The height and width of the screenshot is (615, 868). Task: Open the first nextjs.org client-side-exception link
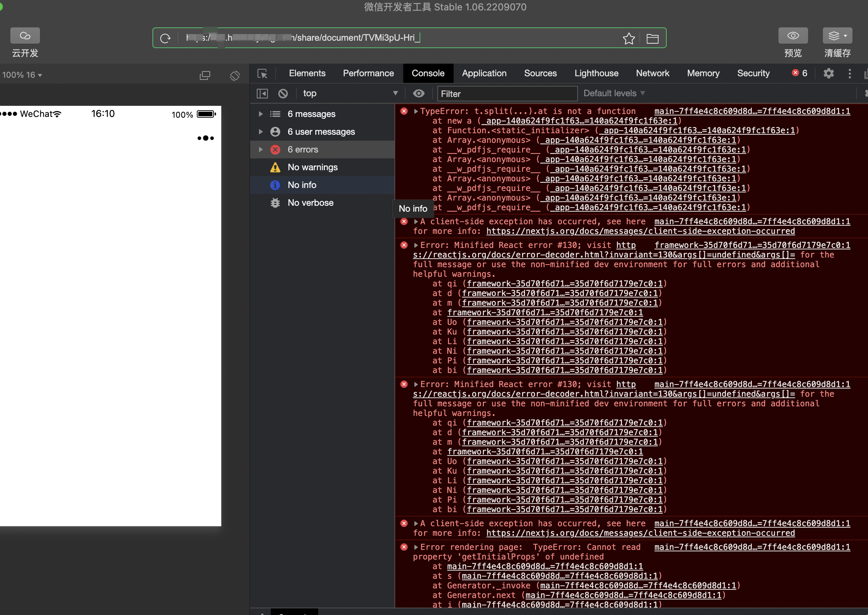click(x=640, y=231)
